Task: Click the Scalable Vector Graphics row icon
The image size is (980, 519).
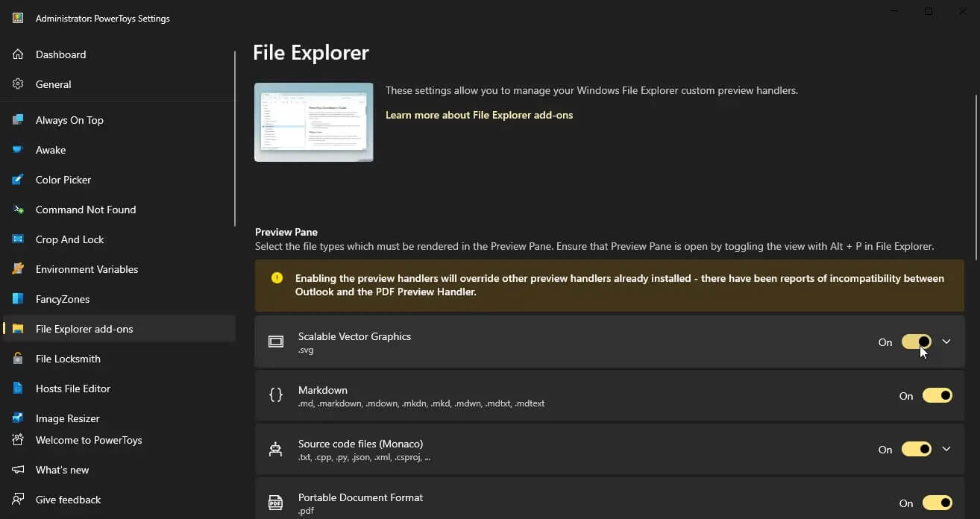Action: 276,342
